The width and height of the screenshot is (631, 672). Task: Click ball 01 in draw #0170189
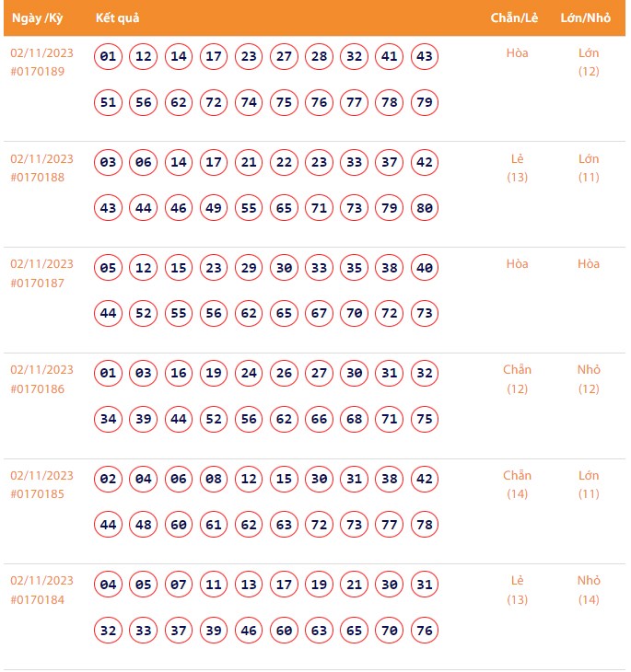click(109, 57)
